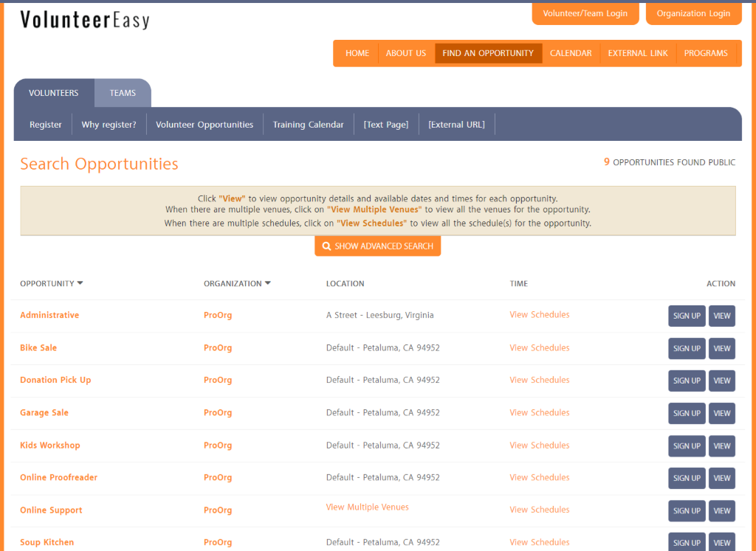Click the Action column header

[x=721, y=284]
